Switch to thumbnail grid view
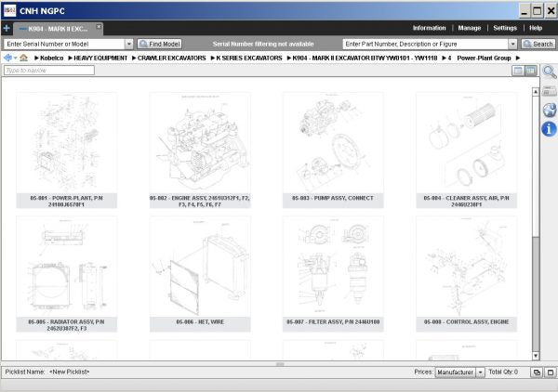The image size is (558, 392). click(530, 71)
